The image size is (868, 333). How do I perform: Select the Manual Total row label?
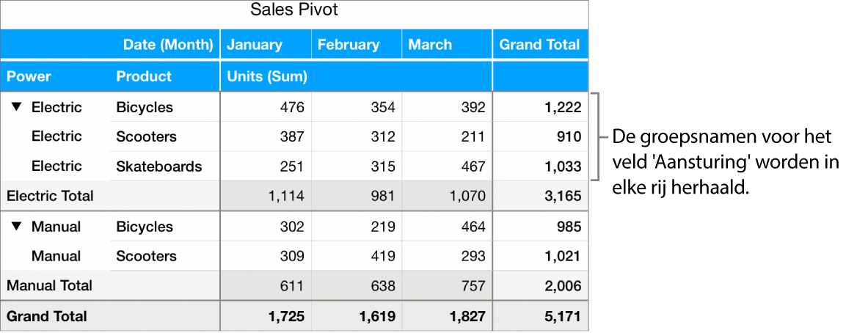point(49,285)
